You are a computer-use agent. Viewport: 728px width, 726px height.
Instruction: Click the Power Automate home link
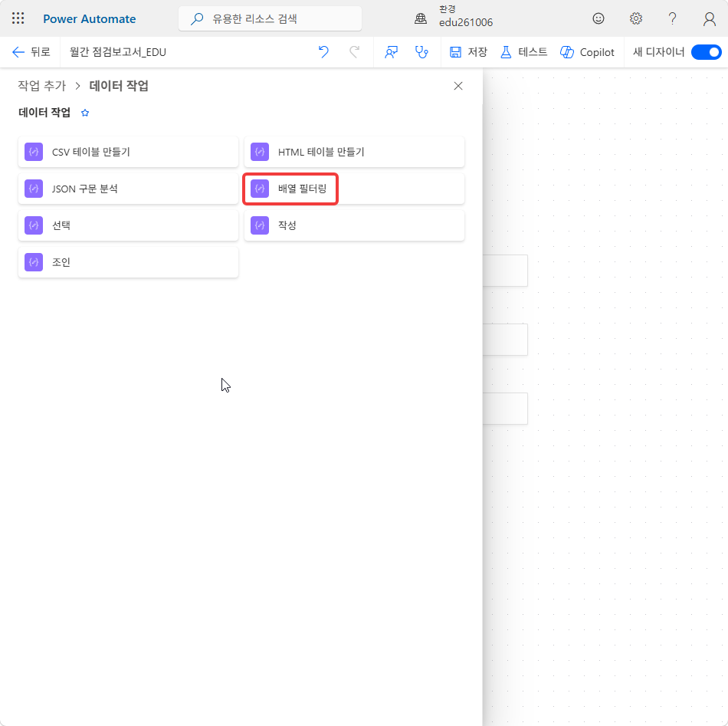coord(90,19)
